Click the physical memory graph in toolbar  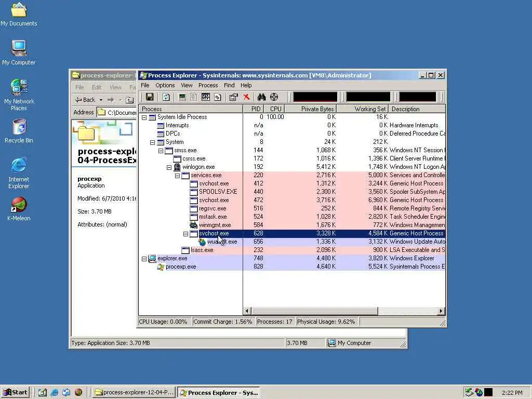coord(418,97)
